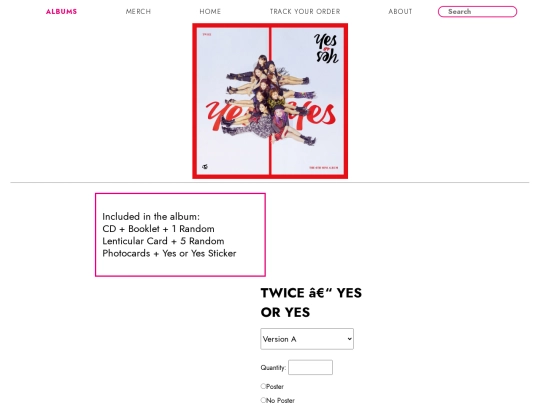Click the small TWICE logo on cover corner

pos(205,167)
